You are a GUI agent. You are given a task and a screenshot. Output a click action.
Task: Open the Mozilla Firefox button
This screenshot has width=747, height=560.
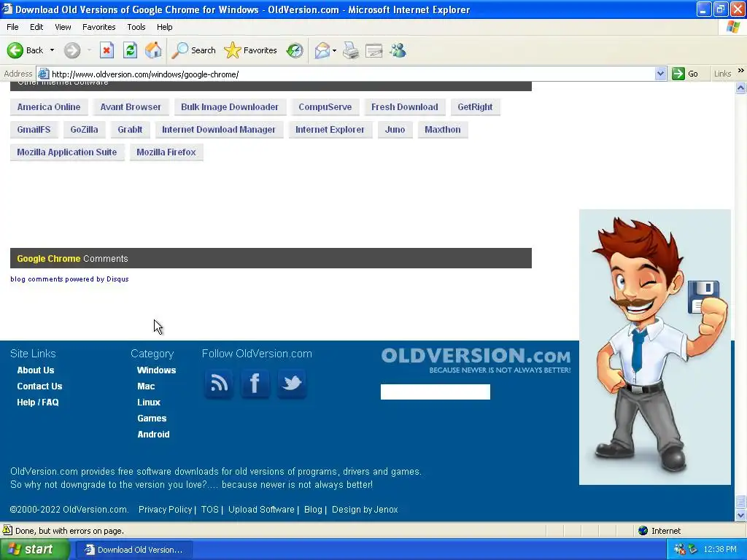(x=166, y=152)
